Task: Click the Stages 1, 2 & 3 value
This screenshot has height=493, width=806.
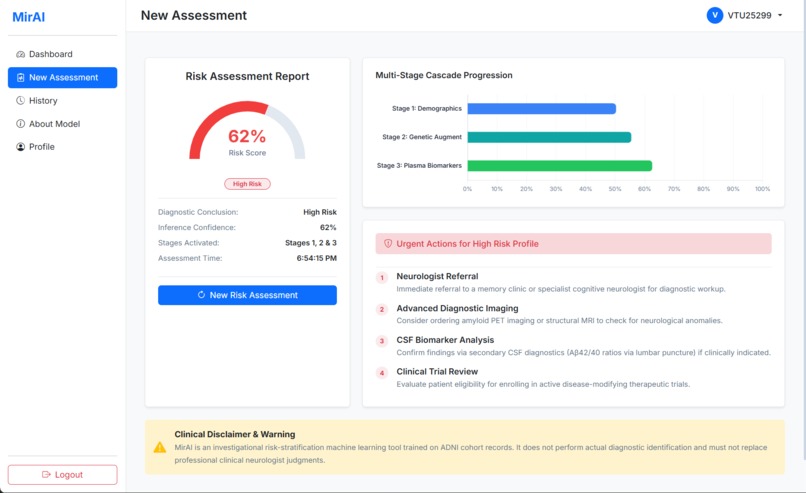Action: pyautogui.click(x=310, y=243)
